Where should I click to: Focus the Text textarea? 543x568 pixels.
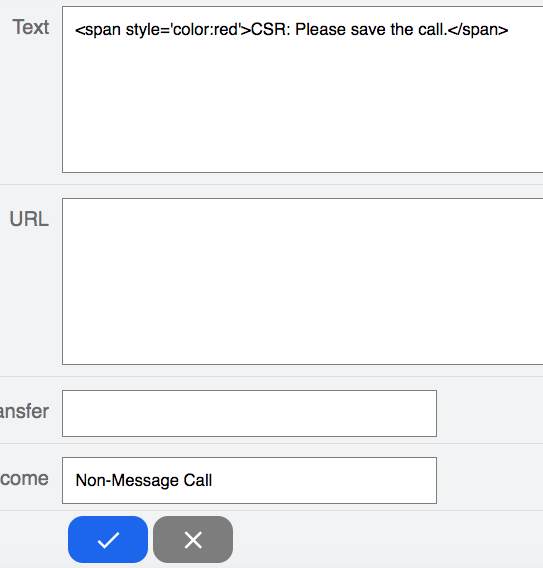[302, 89]
